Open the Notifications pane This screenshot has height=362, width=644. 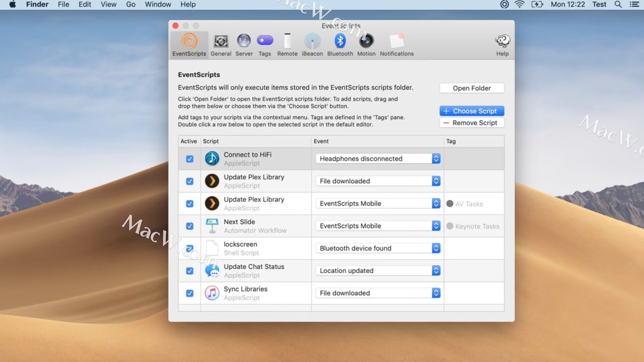point(397,45)
